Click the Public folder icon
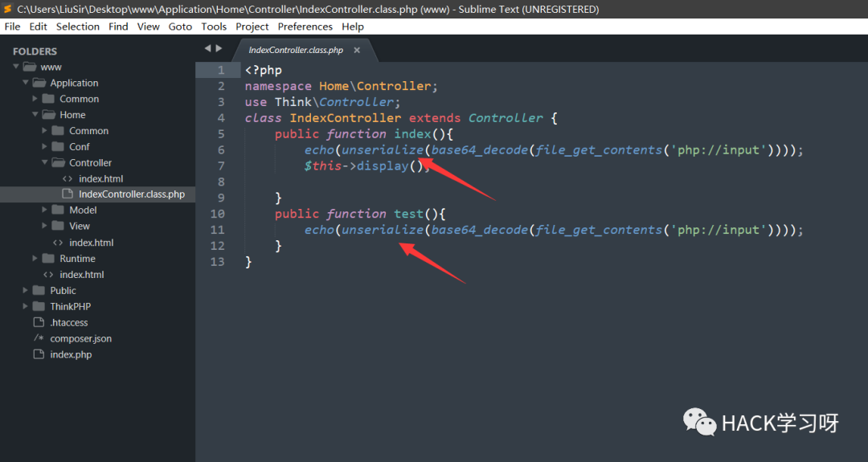868x462 pixels. point(39,291)
